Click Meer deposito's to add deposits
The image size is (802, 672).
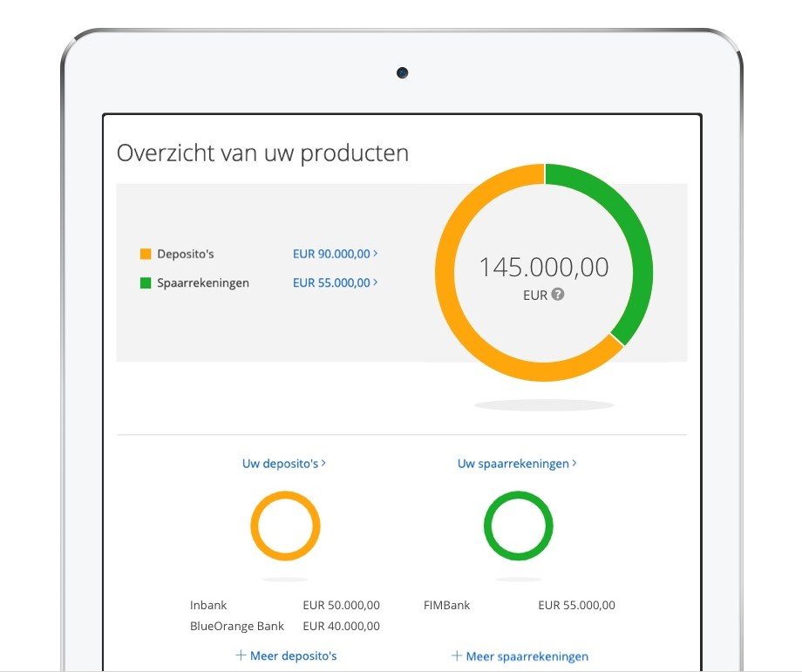286,655
